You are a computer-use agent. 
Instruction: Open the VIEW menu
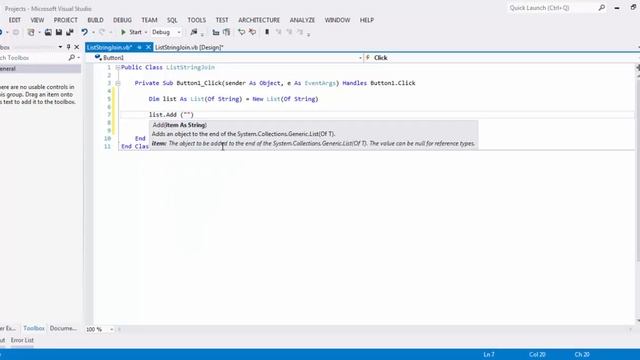[37, 20]
